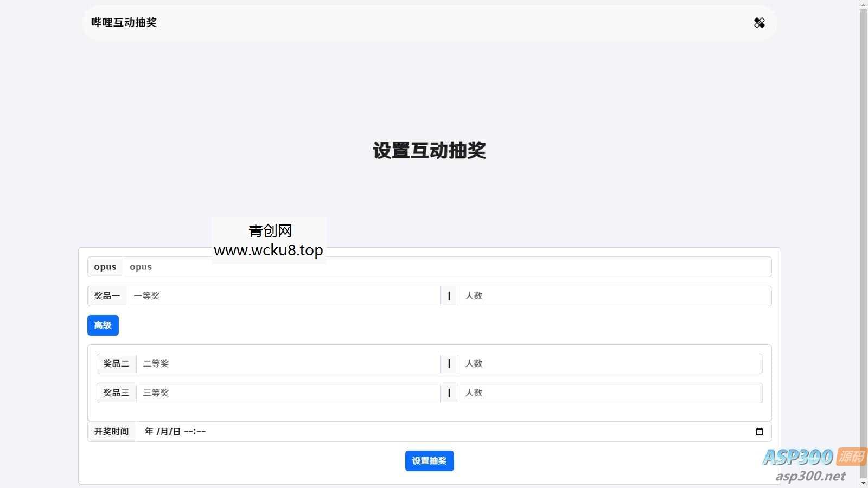Focus the 人数 field for 奖品三

[x=608, y=393]
